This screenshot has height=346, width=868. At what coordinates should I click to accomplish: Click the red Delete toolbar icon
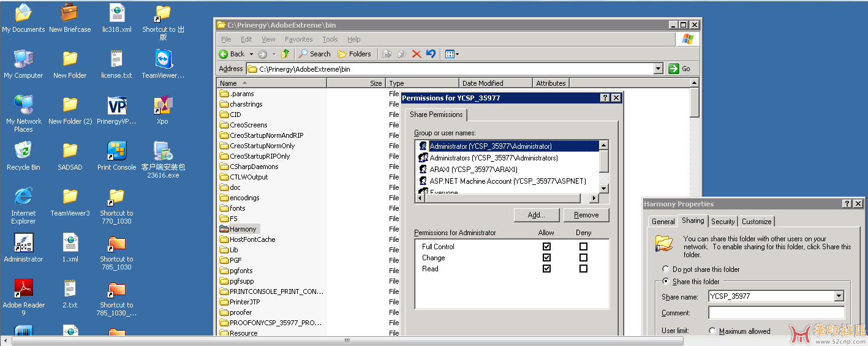pos(417,54)
